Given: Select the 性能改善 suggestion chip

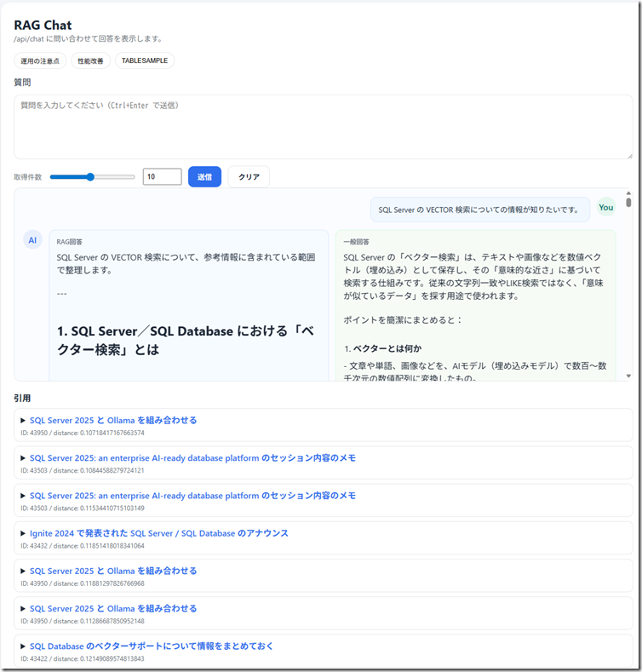Looking at the screenshot, I should (x=90, y=60).
